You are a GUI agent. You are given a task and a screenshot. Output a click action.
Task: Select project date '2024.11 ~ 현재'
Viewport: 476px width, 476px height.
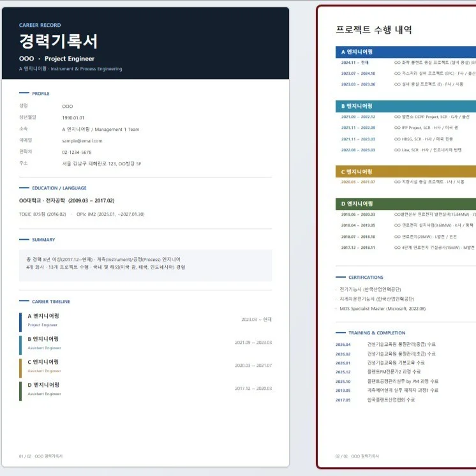click(x=355, y=63)
